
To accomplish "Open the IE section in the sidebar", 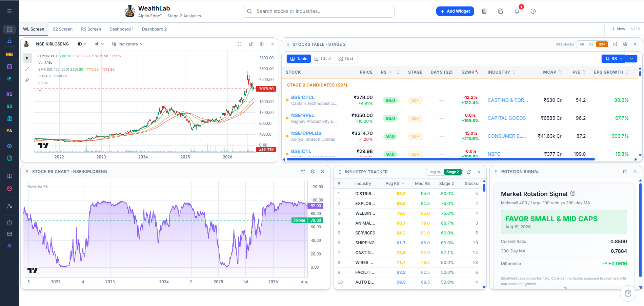I will tap(9, 79).
